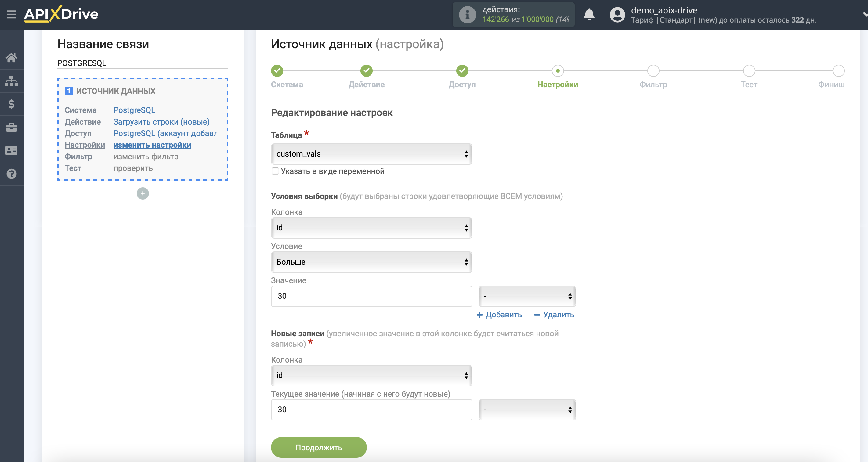
Task: Edit the connection name POSTGRESQL field
Action: coord(143,63)
